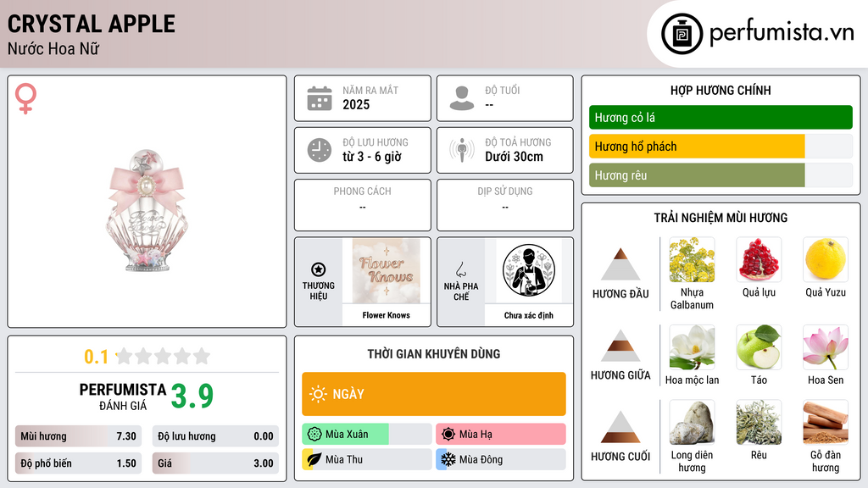Click the Chưa xác định perfumer illustration
The width and height of the screenshot is (868, 488).
[529, 270]
